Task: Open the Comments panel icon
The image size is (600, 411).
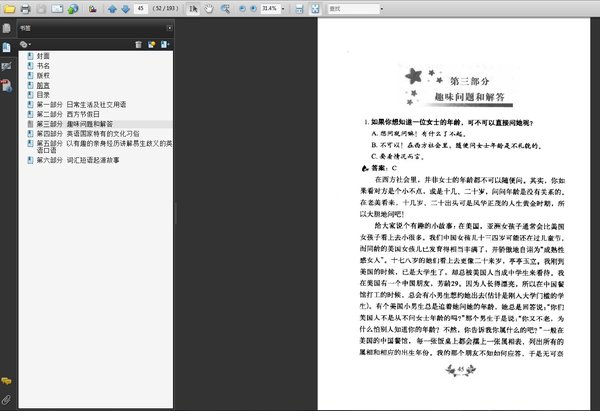Action: 7,381
